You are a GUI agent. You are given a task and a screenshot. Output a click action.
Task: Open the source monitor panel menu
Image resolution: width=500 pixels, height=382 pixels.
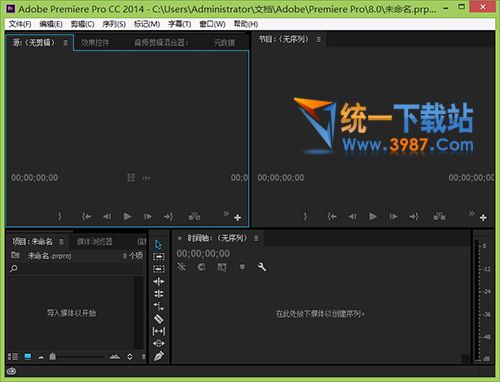pyautogui.click(x=66, y=43)
